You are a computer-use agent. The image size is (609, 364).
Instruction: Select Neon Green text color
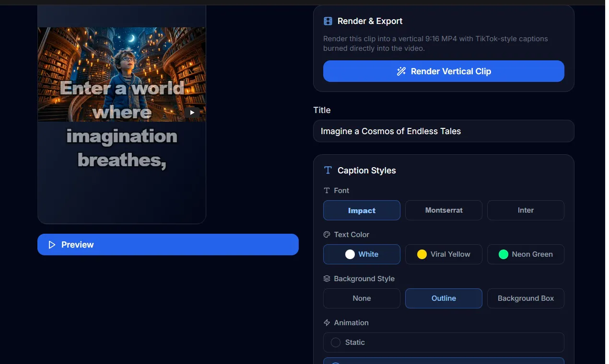tap(526, 254)
